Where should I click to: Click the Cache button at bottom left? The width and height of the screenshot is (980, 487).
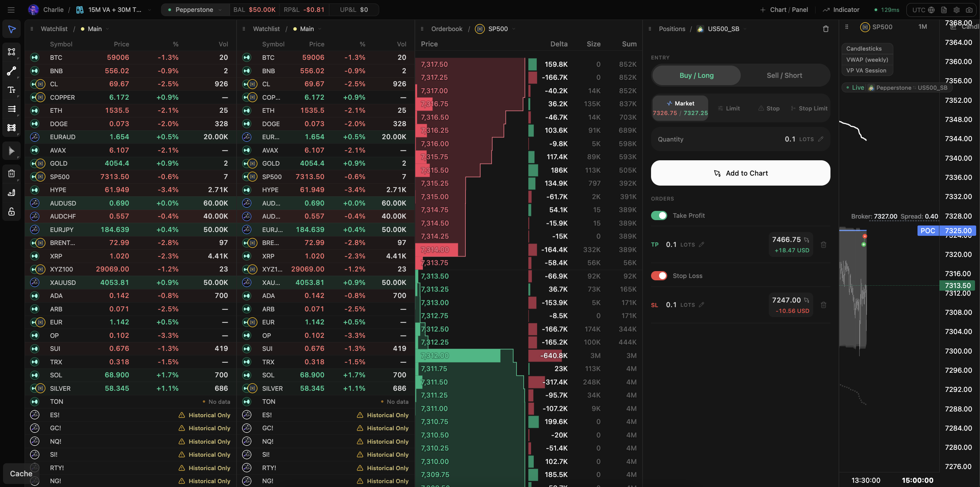tap(21, 474)
